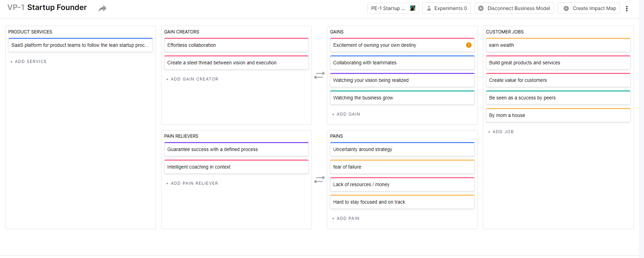The image size is (644, 258).
Task: Click the PE-1 Startup persona avatar thumbnail
Action: [413, 8]
